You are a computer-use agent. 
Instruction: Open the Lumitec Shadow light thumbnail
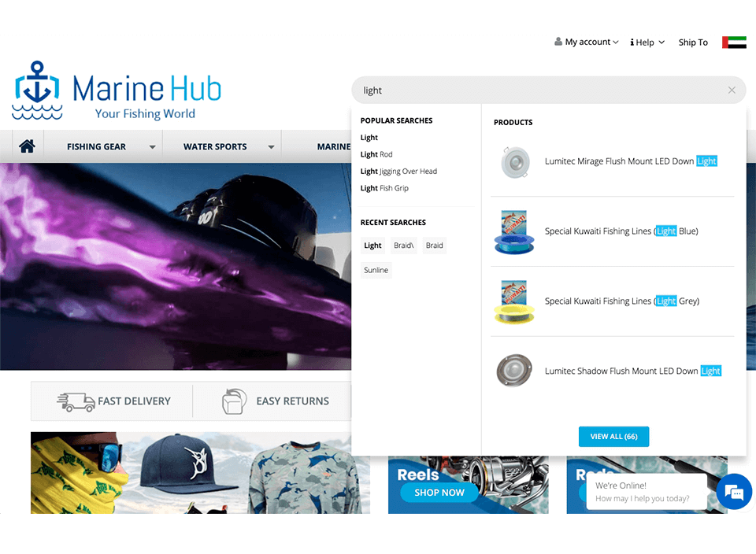515,371
